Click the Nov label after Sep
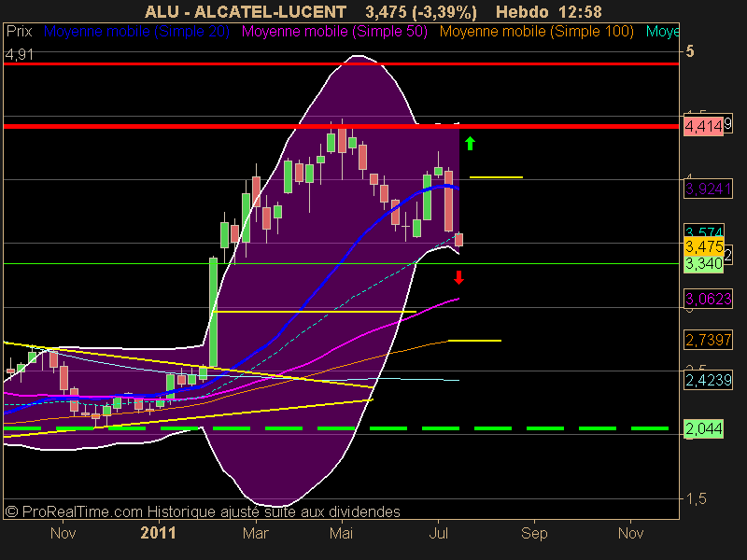747x560 pixels. (x=631, y=533)
